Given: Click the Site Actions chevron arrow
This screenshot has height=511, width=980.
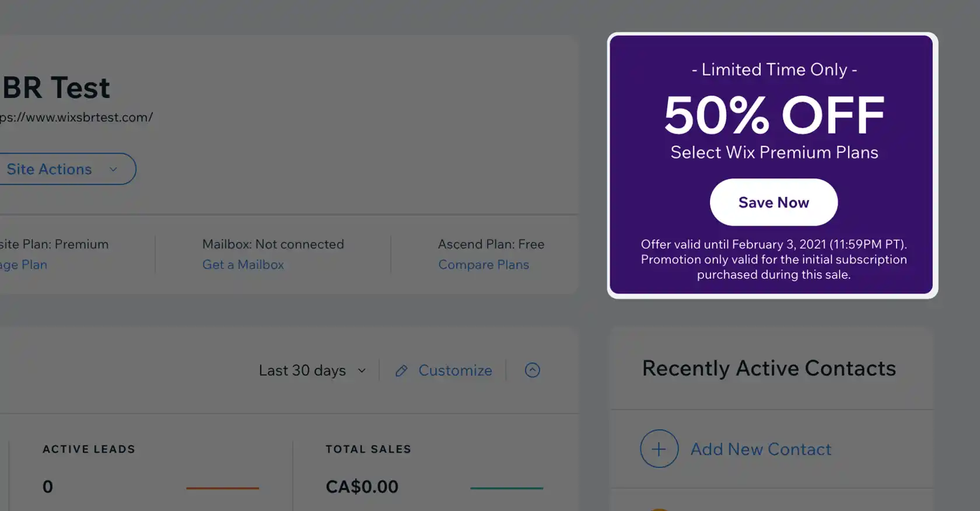Looking at the screenshot, I should [113, 169].
